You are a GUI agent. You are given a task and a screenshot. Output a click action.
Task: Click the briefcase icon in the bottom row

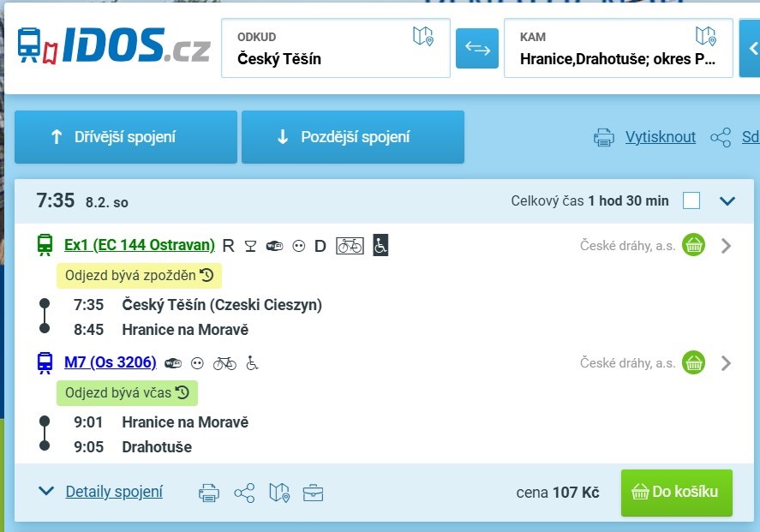click(x=313, y=493)
